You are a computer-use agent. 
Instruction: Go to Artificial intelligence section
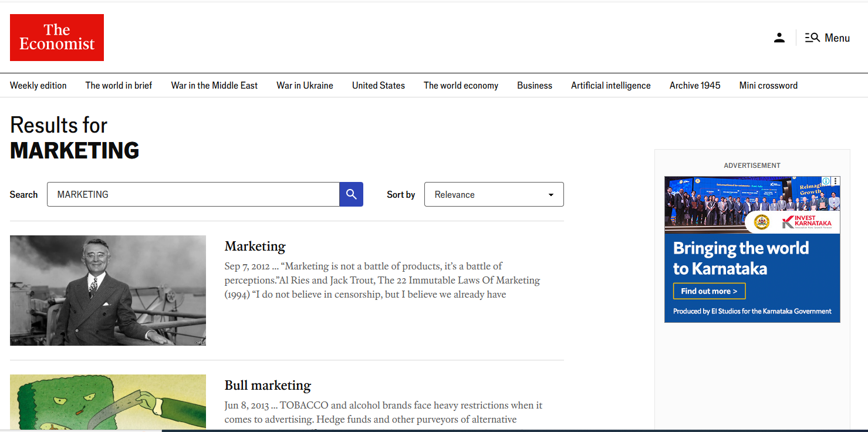610,86
